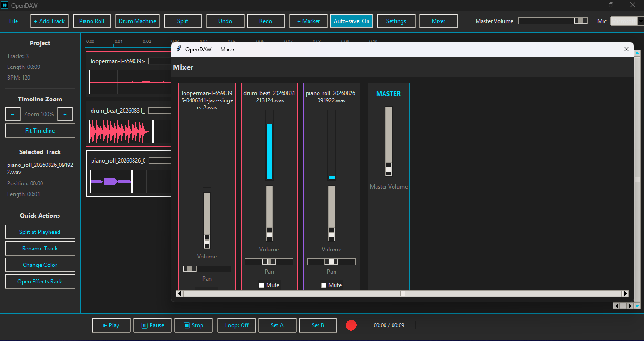Click the Fit Timeline button
The image size is (644, 341).
[40, 131]
